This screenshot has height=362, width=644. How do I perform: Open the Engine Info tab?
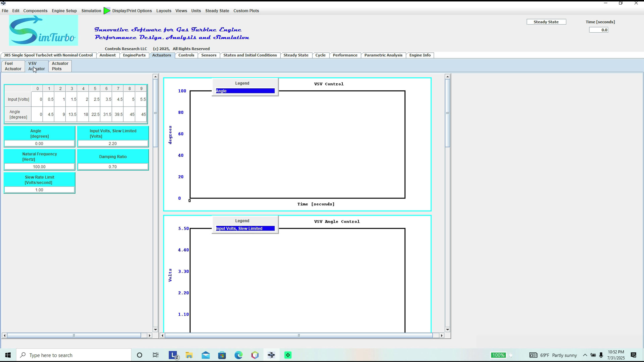click(420, 55)
